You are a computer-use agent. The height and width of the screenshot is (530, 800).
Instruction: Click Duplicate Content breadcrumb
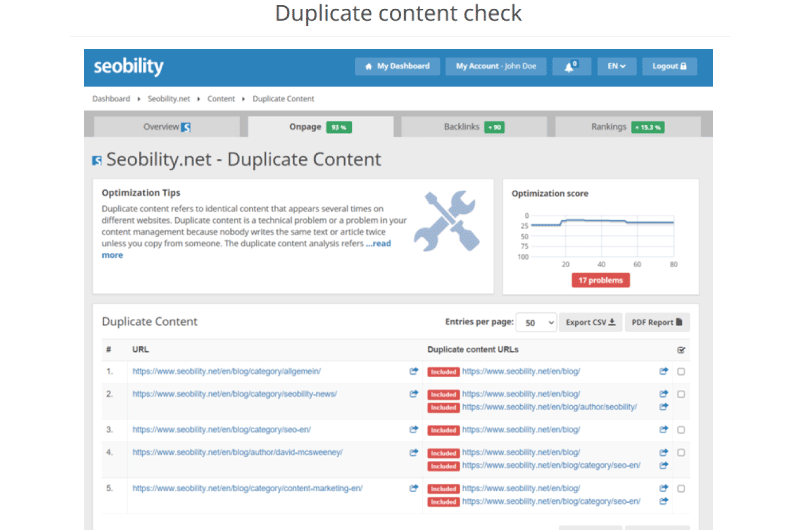283,98
